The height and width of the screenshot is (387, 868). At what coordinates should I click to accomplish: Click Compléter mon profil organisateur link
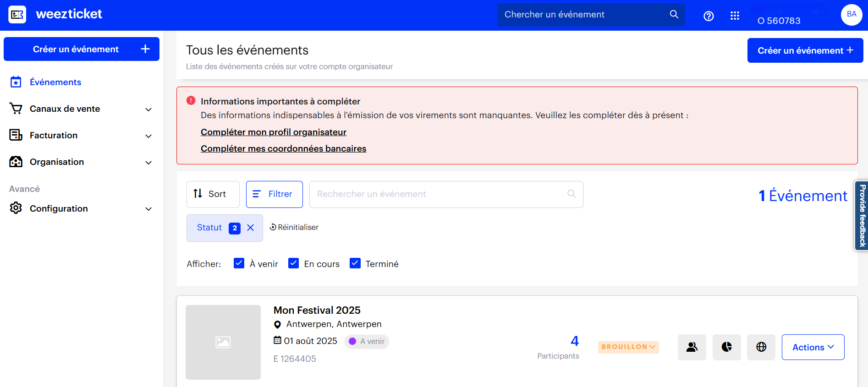[273, 132]
